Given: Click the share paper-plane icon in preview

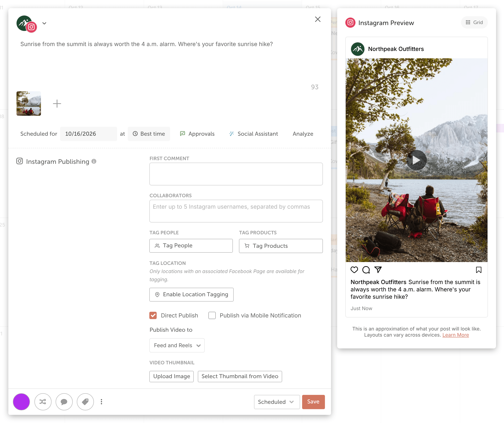Looking at the screenshot, I should 378,270.
